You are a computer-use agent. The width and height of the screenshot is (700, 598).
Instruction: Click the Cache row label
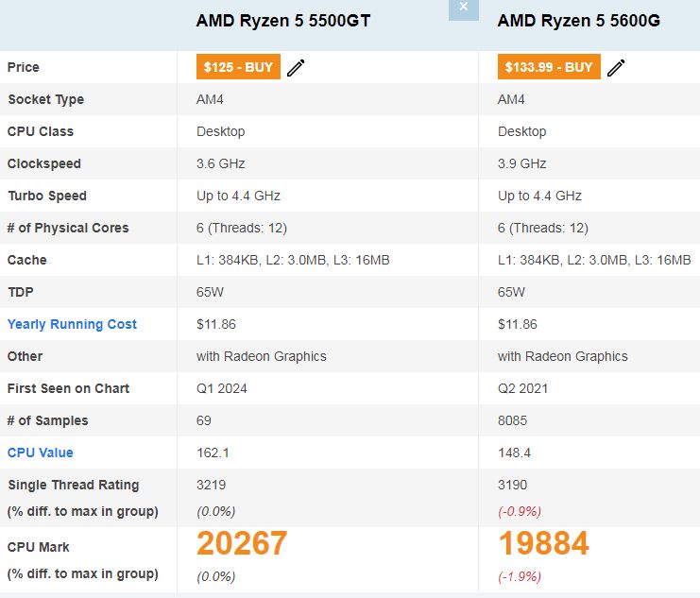26,260
